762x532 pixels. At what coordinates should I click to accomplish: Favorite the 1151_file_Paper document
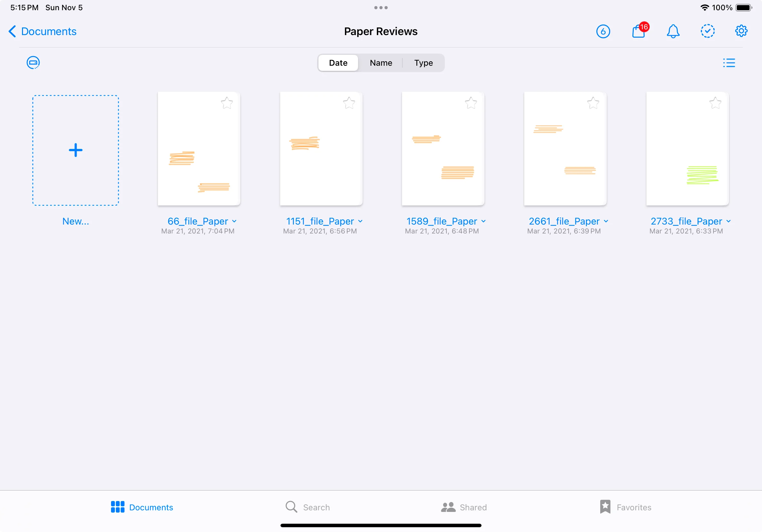[x=349, y=103]
